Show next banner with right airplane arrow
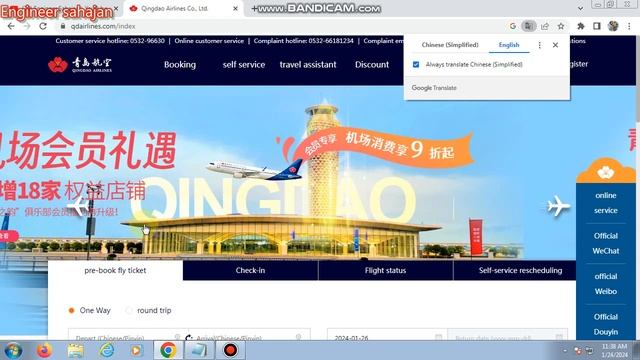 tap(559, 206)
